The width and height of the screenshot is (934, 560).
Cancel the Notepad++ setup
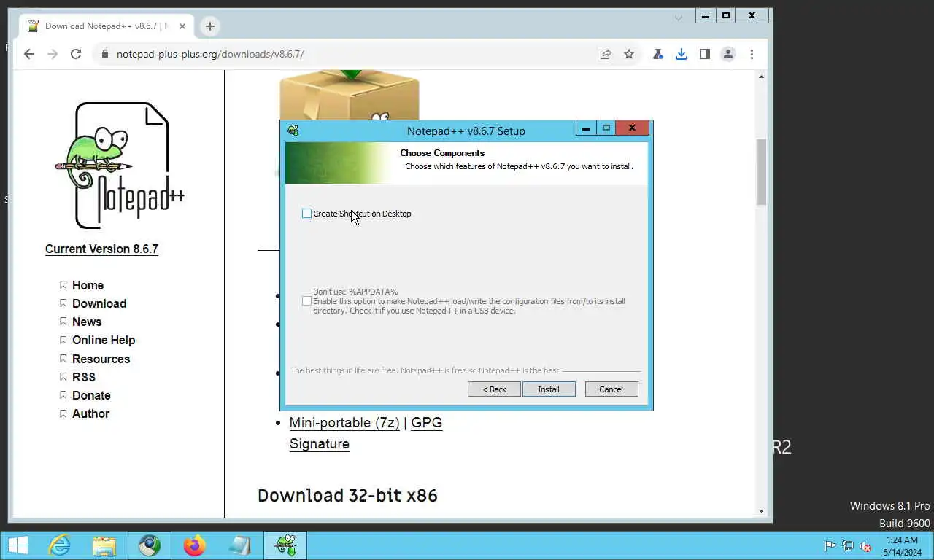pos(611,389)
